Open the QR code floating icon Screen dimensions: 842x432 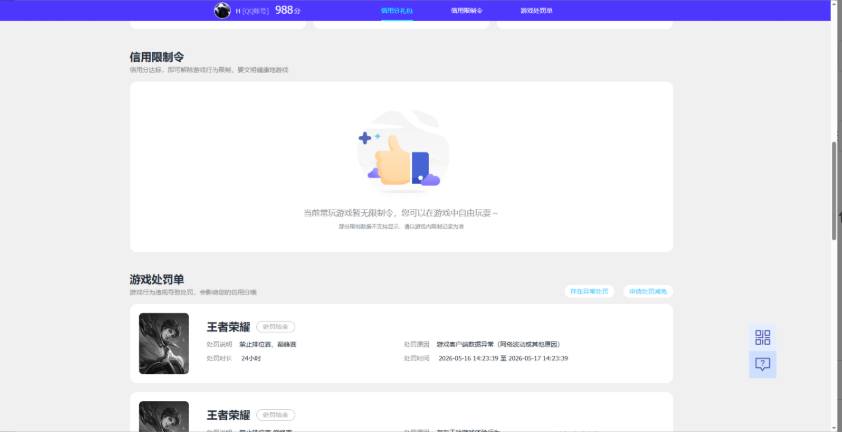763,337
